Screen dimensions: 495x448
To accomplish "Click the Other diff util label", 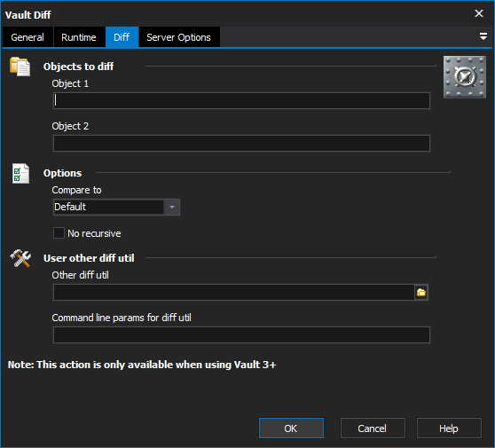I will [80, 275].
